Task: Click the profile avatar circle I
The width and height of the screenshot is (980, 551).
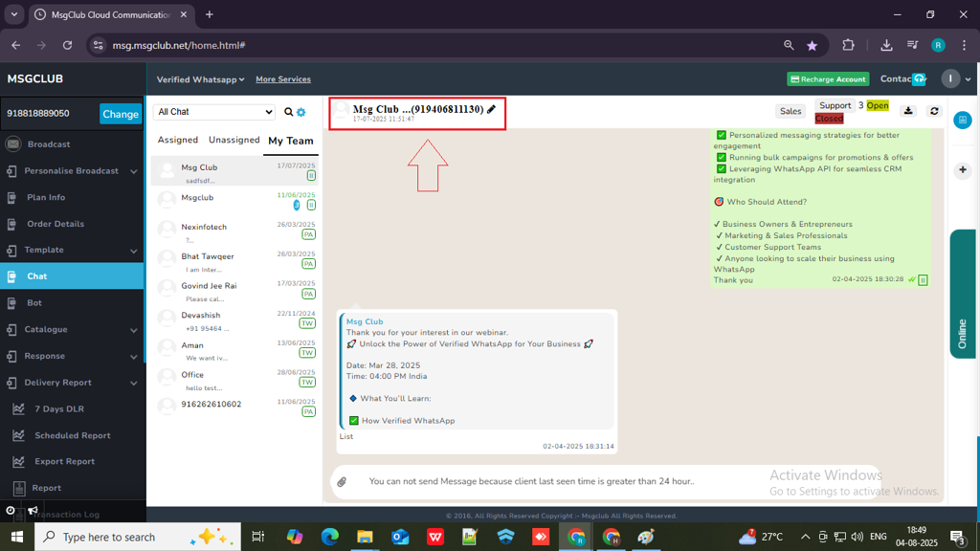Action: (x=950, y=78)
